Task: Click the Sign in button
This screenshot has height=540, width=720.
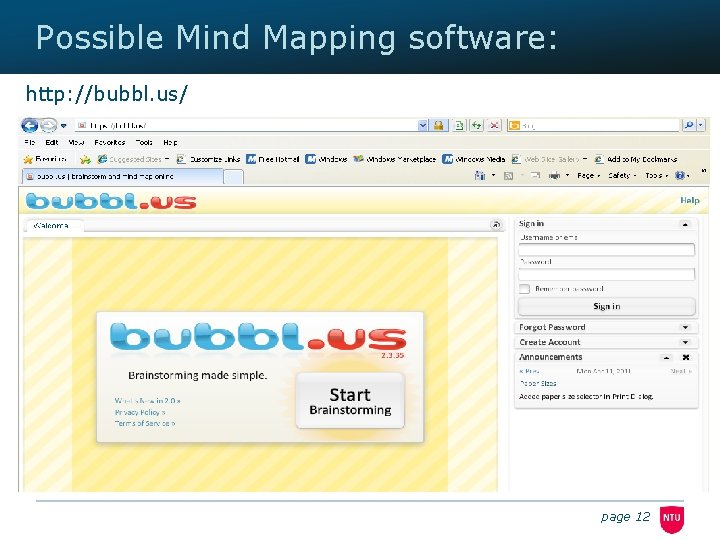Action: pos(607,306)
